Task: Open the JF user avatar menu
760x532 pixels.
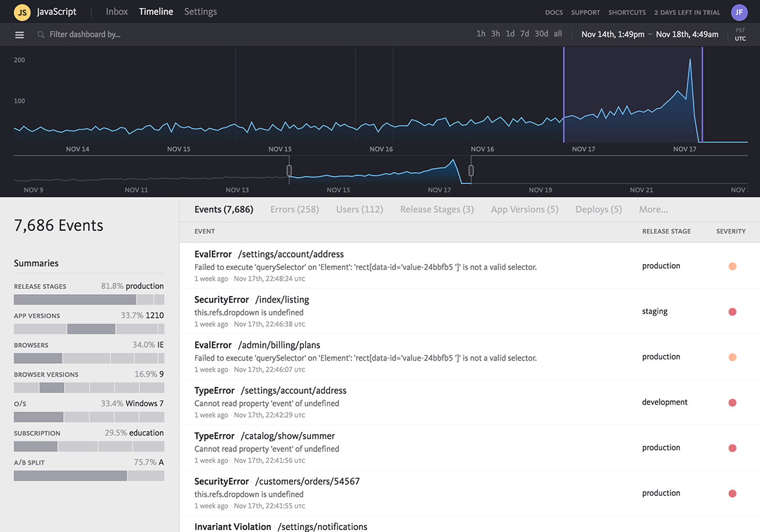Action: 739,12
